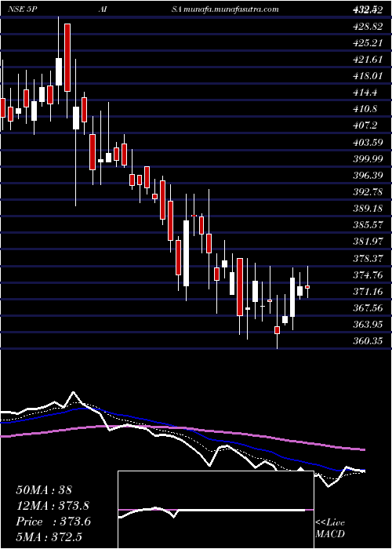Screen dimensions: 392x549
Task: Click the munafa.munafasutra.com header text
Action: pos(231,9)
